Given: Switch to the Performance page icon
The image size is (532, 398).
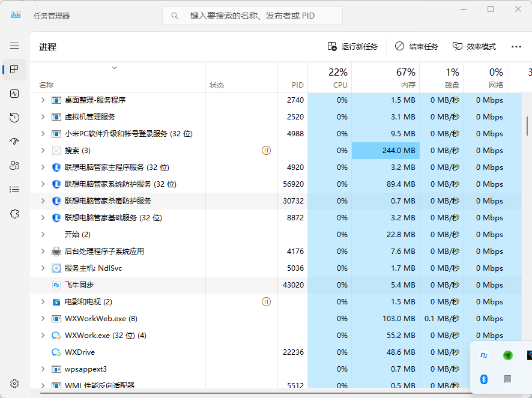Looking at the screenshot, I should [14, 94].
